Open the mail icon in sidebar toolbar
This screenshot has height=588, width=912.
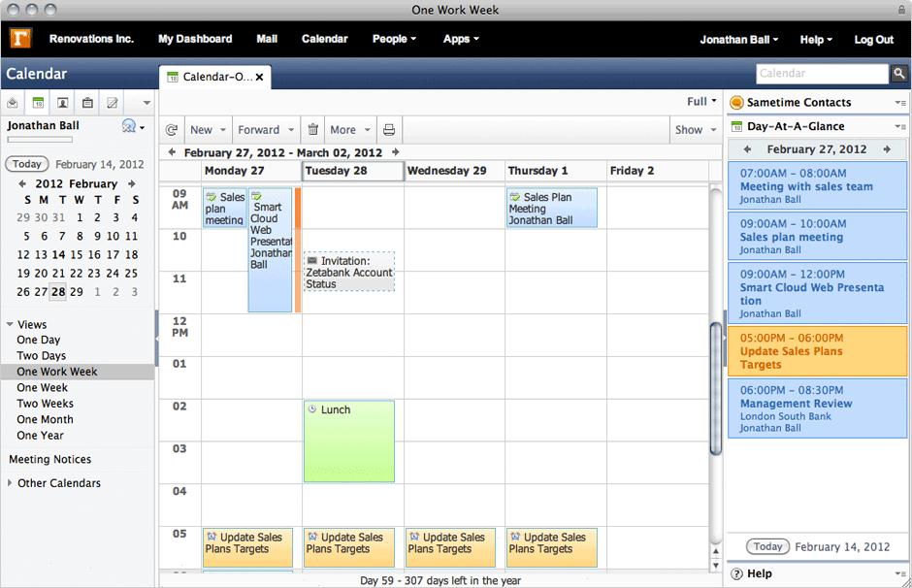13,103
